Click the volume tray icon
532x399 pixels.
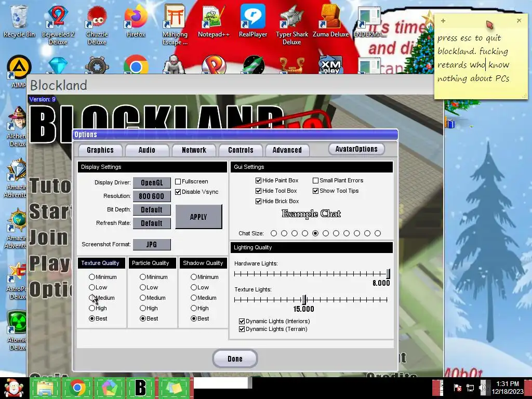[x=483, y=387]
